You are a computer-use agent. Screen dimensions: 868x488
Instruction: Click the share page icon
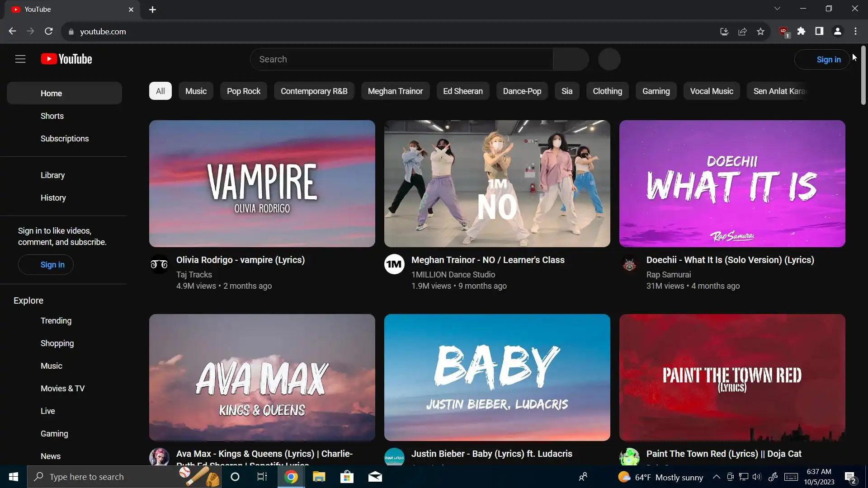click(x=742, y=32)
